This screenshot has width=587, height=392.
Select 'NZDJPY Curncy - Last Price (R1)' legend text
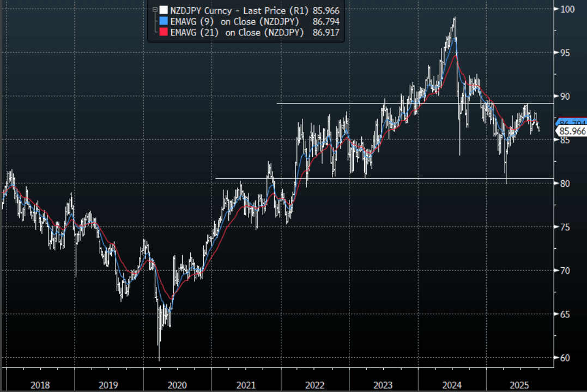click(x=239, y=10)
